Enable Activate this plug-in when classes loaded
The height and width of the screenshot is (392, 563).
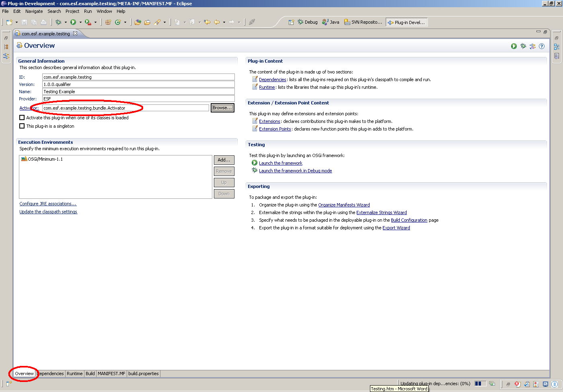coord(22,118)
